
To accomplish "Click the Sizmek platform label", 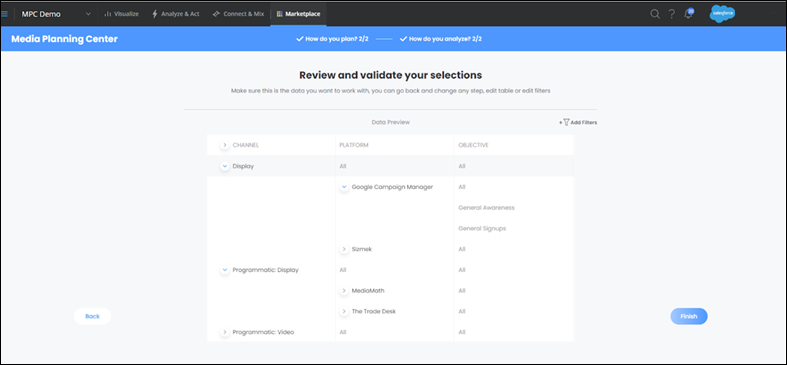I will click(x=361, y=249).
